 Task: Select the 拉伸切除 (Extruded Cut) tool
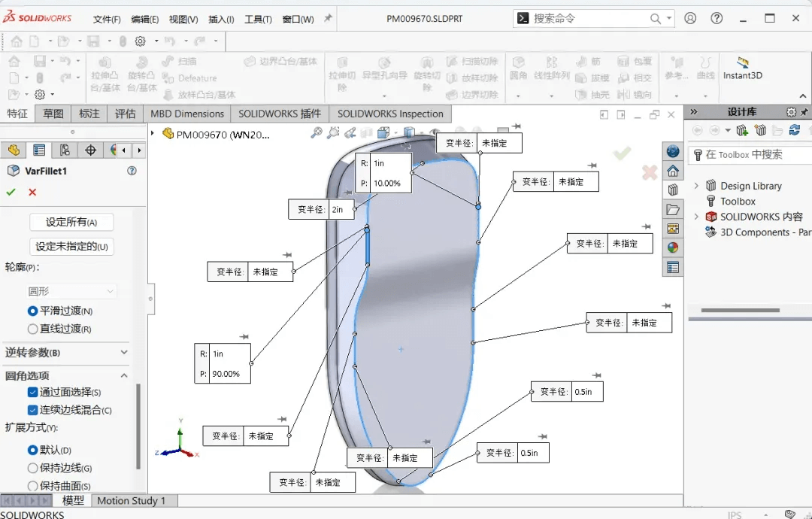[x=342, y=69]
